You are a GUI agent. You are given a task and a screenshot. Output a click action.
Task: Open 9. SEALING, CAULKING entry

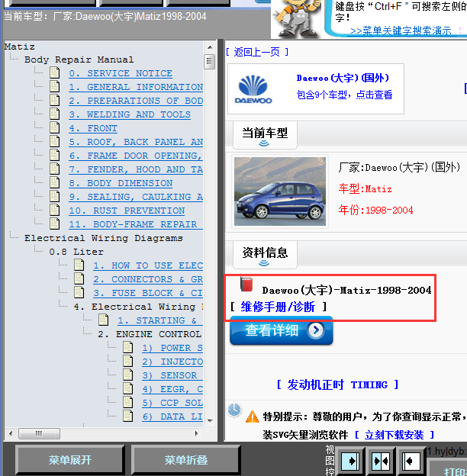coord(136,197)
